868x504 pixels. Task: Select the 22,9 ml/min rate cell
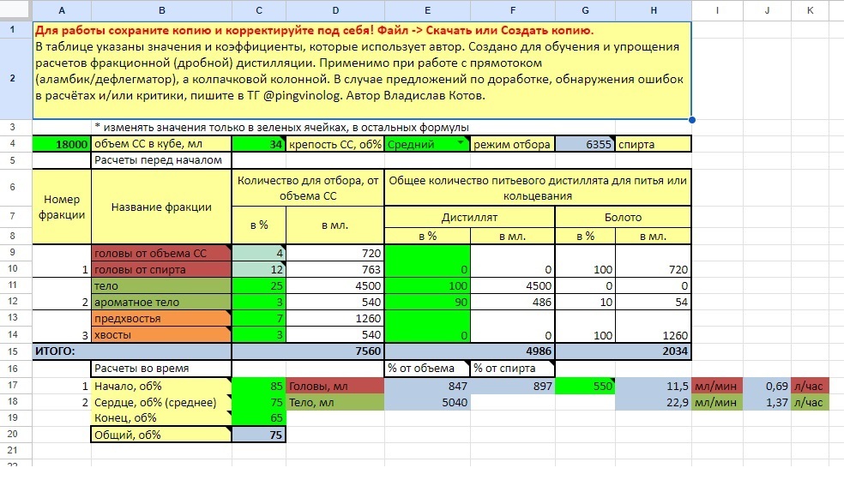click(x=653, y=403)
